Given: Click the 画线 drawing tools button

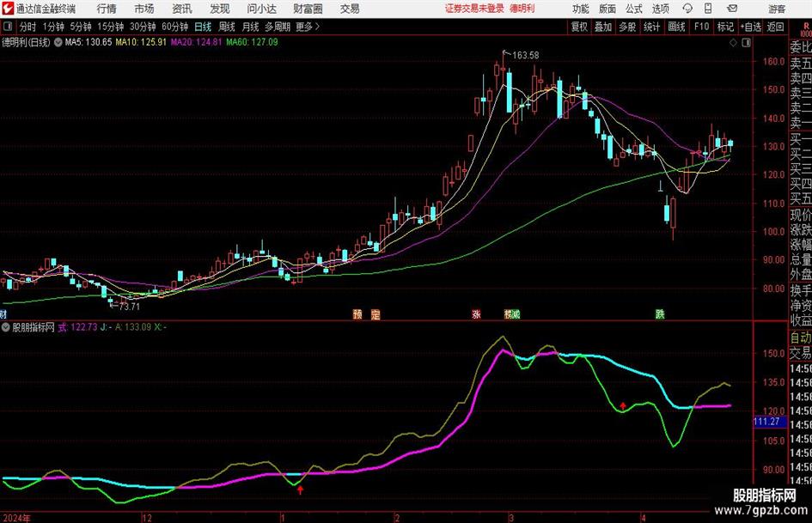Looking at the screenshot, I should point(676,27).
